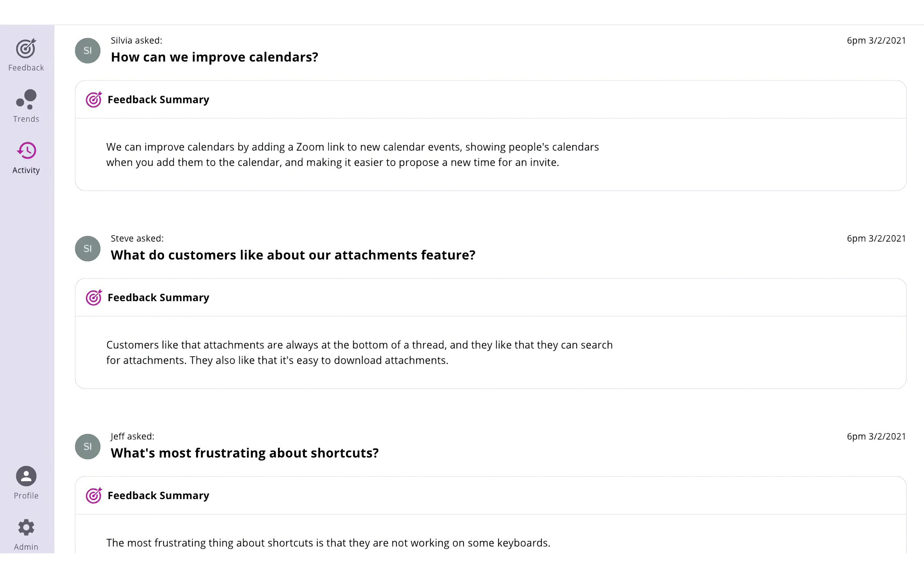Click the attachments feedback summary text

[359, 352]
